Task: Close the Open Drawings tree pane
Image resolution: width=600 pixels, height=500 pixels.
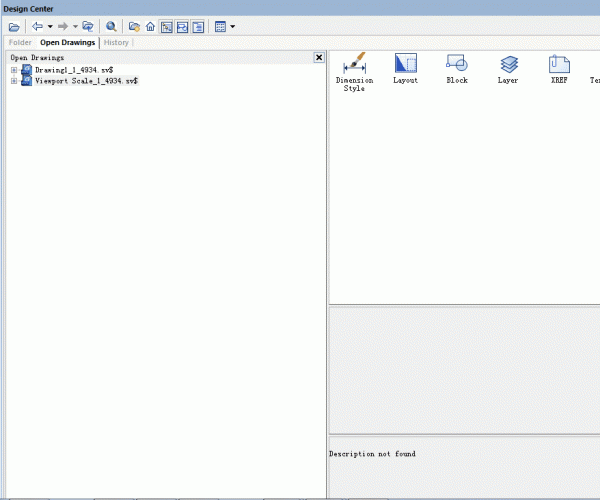Action: click(319, 57)
